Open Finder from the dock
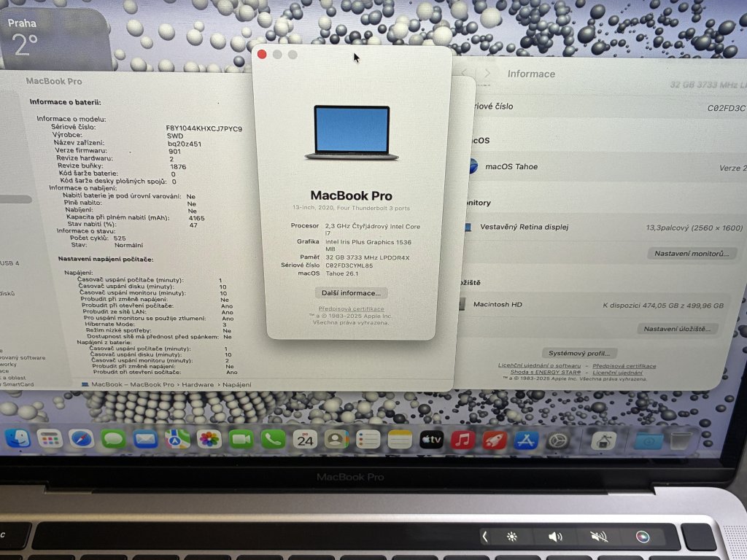Viewport: 747px width, 560px height. pyautogui.click(x=17, y=439)
